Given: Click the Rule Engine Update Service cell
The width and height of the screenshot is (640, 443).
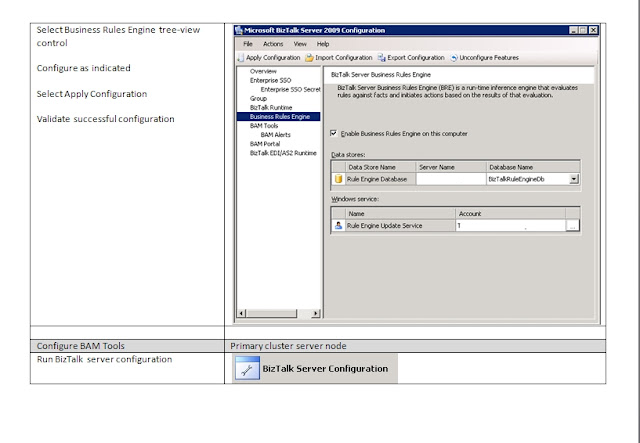Looking at the screenshot, I should (x=400, y=225).
